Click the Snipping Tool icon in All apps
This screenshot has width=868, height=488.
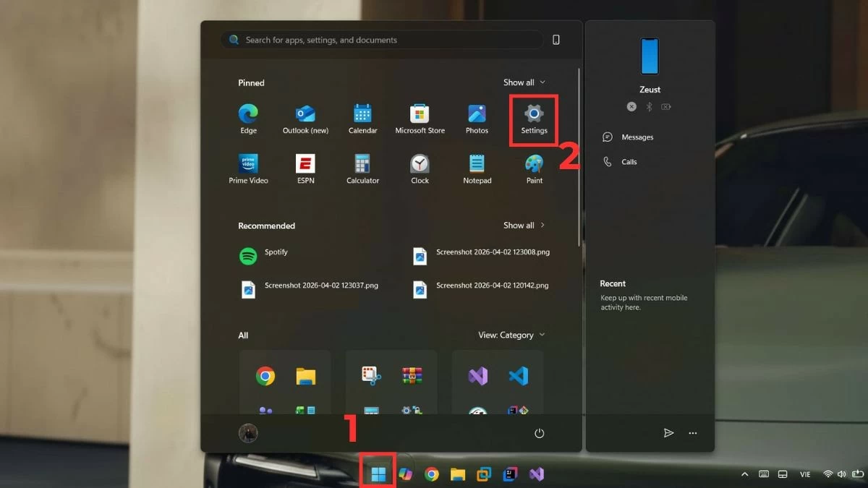pyautogui.click(x=372, y=375)
